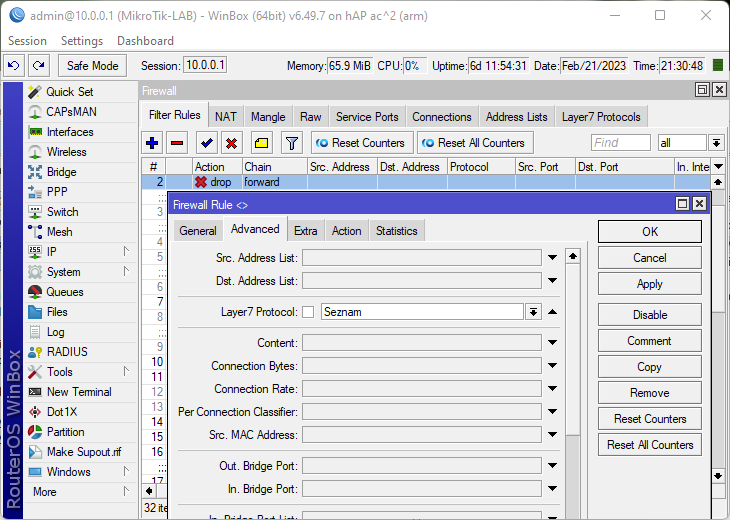Switch to Layer7 Protocols tab
730x520 pixels.
pos(601,117)
